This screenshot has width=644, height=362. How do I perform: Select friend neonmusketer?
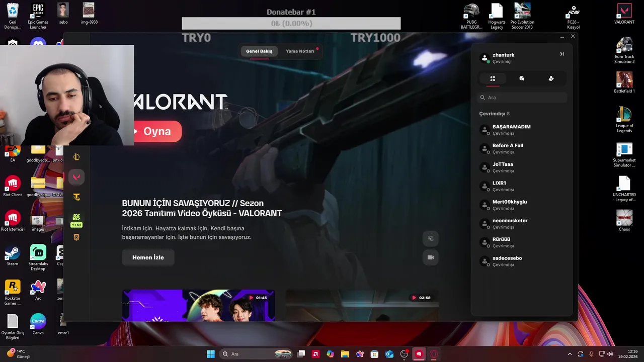pos(522,224)
